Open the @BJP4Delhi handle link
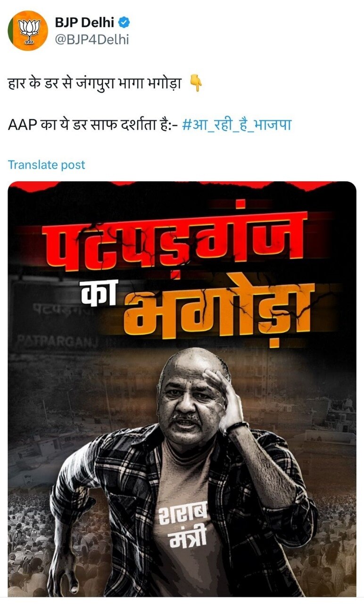 (x=92, y=40)
